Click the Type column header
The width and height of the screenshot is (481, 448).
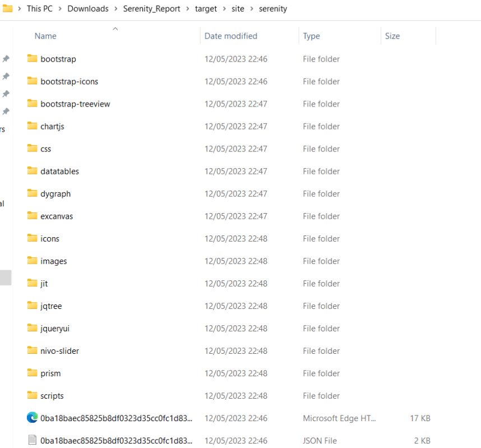tap(311, 36)
